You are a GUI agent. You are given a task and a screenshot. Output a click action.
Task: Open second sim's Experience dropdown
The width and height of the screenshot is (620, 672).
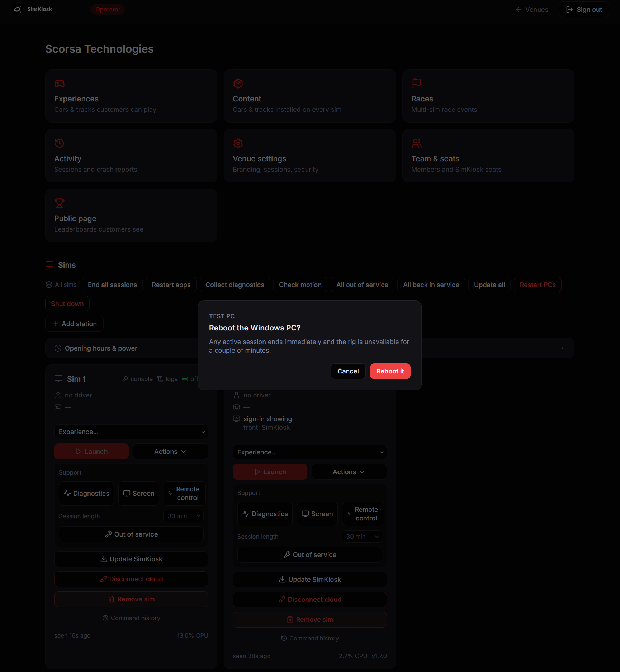pyautogui.click(x=310, y=452)
